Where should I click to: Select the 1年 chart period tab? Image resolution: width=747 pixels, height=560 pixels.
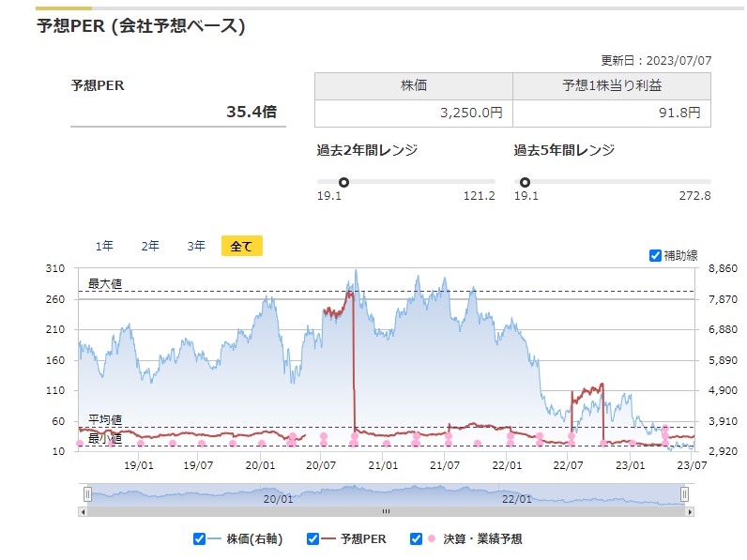coord(104,246)
